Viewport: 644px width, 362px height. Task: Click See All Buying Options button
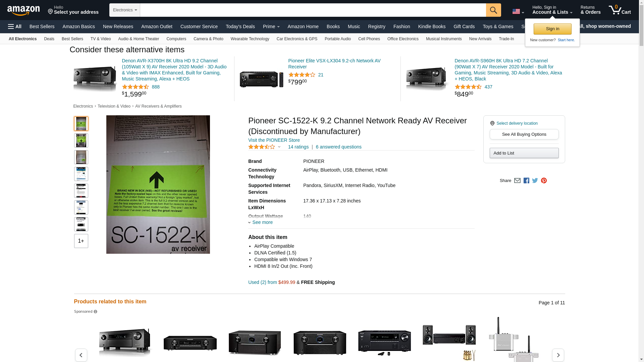[x=524, y=134]
